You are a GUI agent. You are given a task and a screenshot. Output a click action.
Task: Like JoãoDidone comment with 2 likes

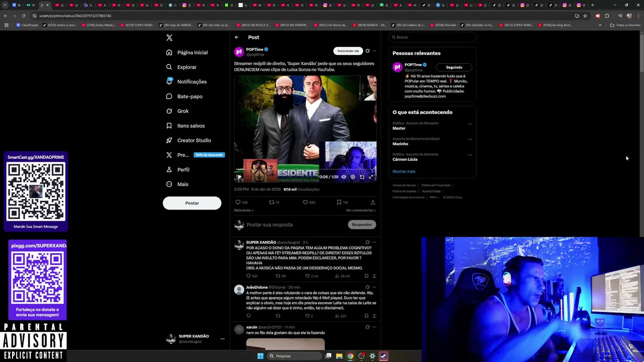click(x=309, y=316)
